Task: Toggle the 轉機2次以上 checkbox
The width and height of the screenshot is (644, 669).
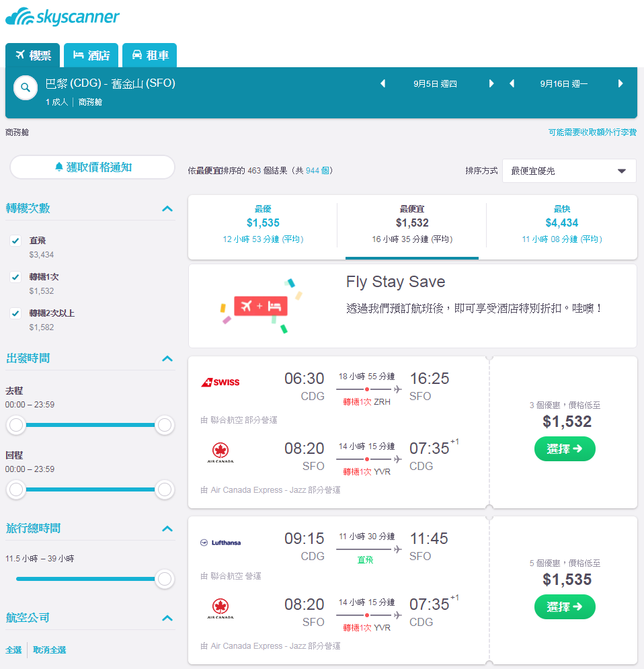Action: coord(15,313)
